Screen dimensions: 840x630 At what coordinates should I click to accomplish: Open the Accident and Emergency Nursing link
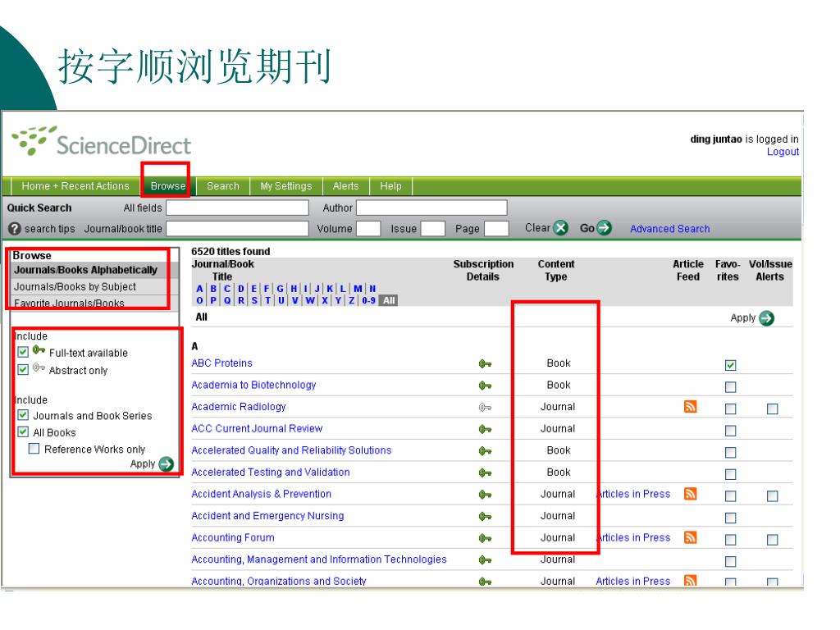coord(267,515)
